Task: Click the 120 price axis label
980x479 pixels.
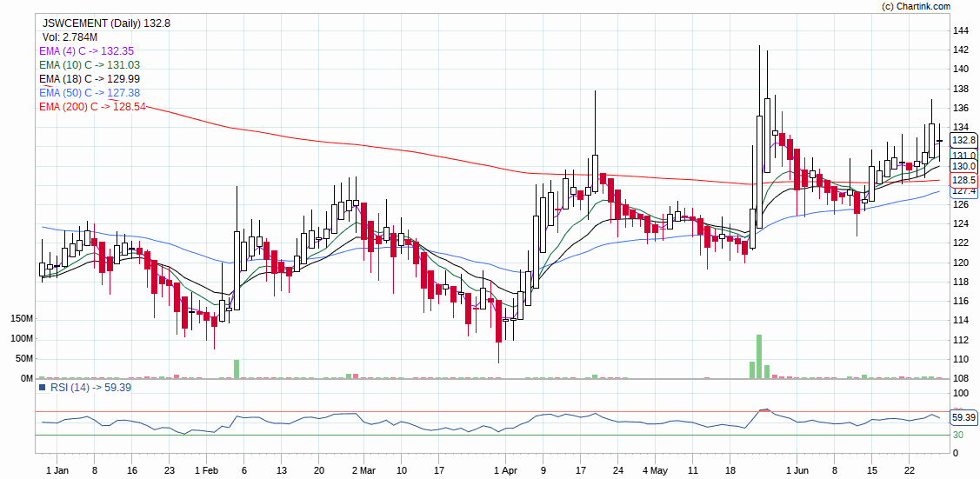Action: [960, 263]
